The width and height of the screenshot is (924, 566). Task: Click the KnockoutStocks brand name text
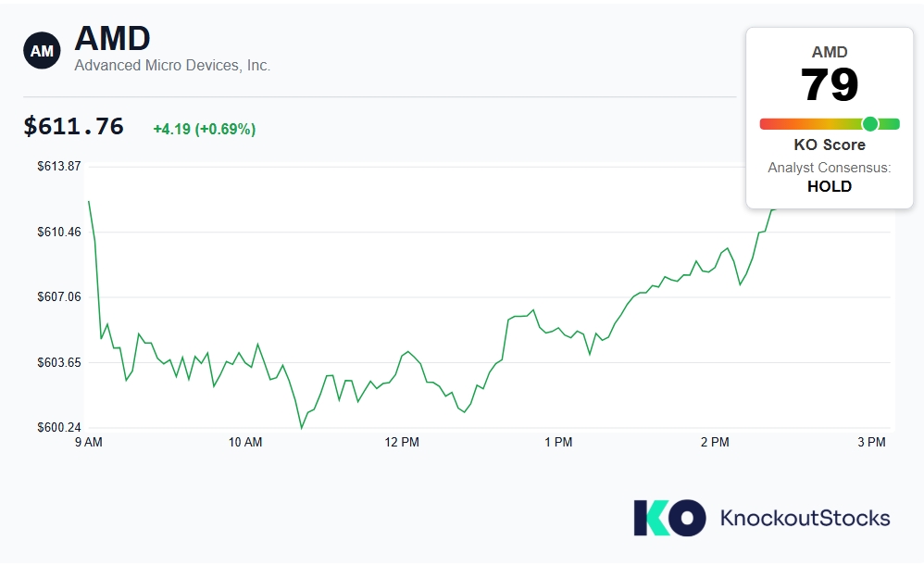tap(805, 518)
